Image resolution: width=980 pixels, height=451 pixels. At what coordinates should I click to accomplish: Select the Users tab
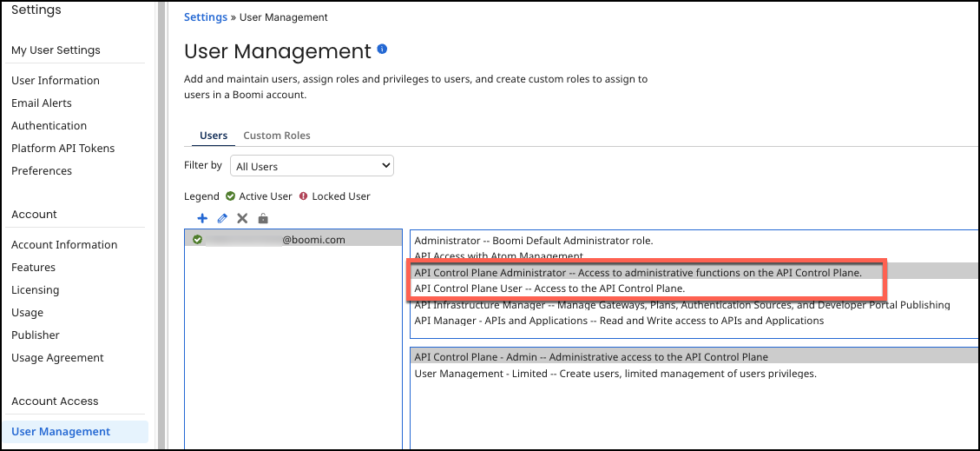[x=214, y=136]
